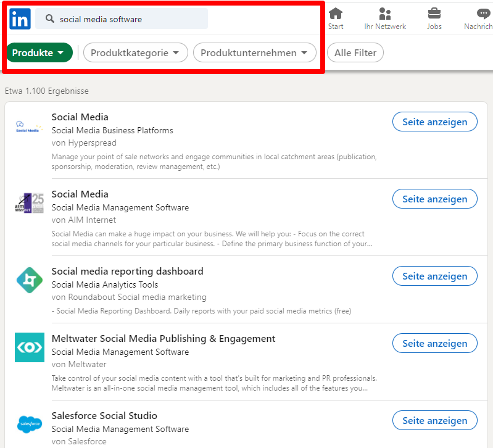Viewport: 493px width, 448px height.
Task: Click Seite anzeigen for Meltwater
Action: [x=435, y=343]
